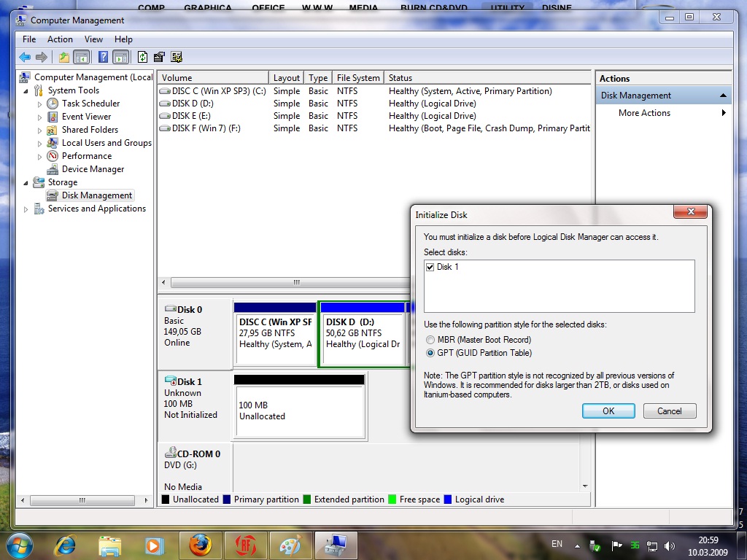The height and width of the screenshot is (560, 747).
Task: Select DISC C partition block on Disk 0
Action: [275, 334]
